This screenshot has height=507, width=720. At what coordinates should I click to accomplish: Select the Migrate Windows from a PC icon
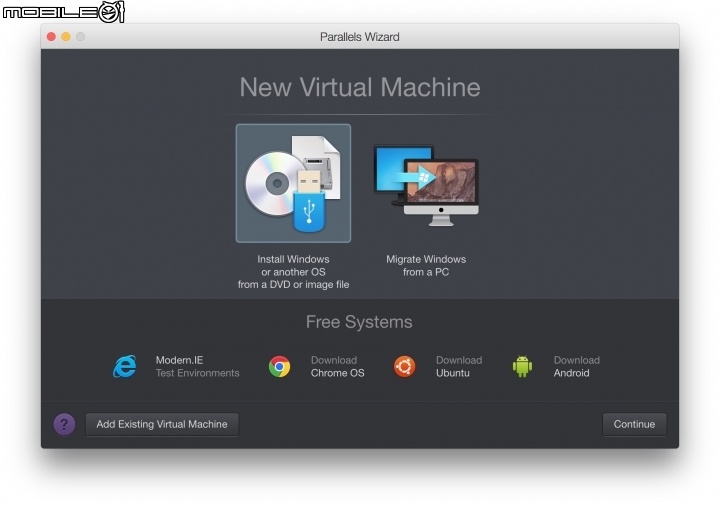pyautogui.click(x=426, y=186)
